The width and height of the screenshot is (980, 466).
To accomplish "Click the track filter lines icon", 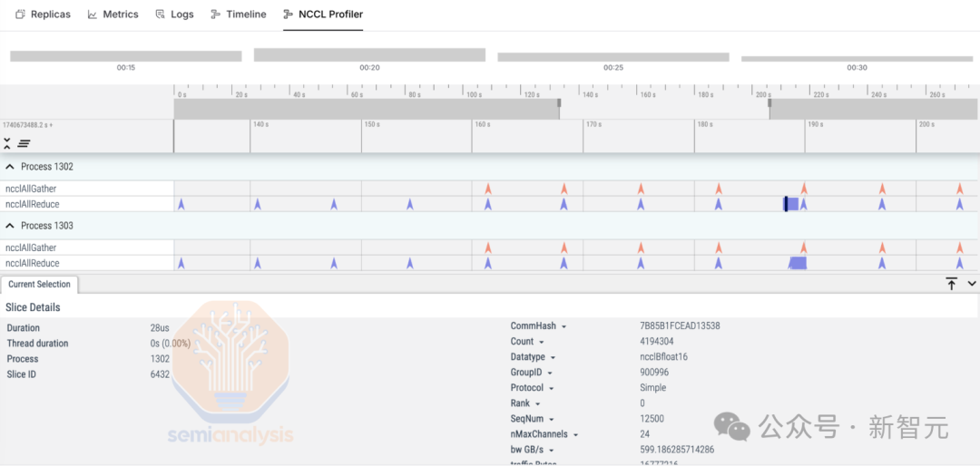I will click(x=24, y=143).
